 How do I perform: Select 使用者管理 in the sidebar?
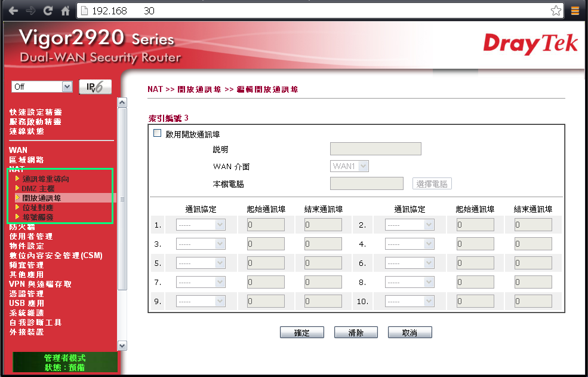pyautogui.click(x=31, y=236)
